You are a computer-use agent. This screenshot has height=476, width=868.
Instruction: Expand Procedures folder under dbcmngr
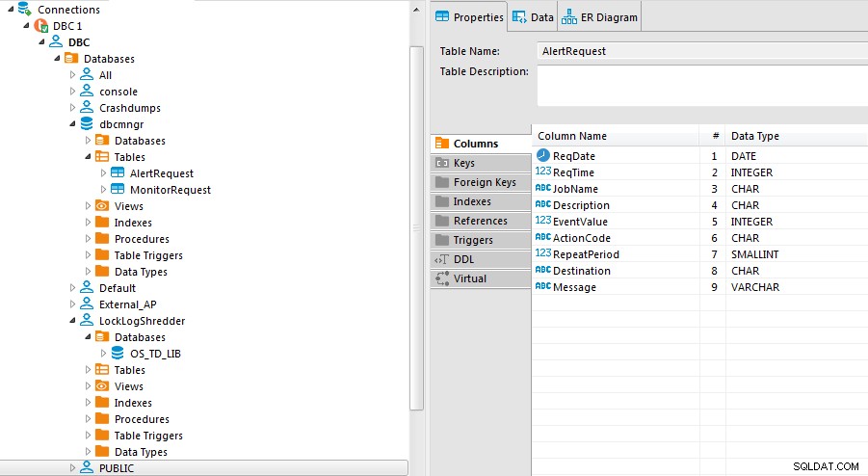click(x=88, y=239)
